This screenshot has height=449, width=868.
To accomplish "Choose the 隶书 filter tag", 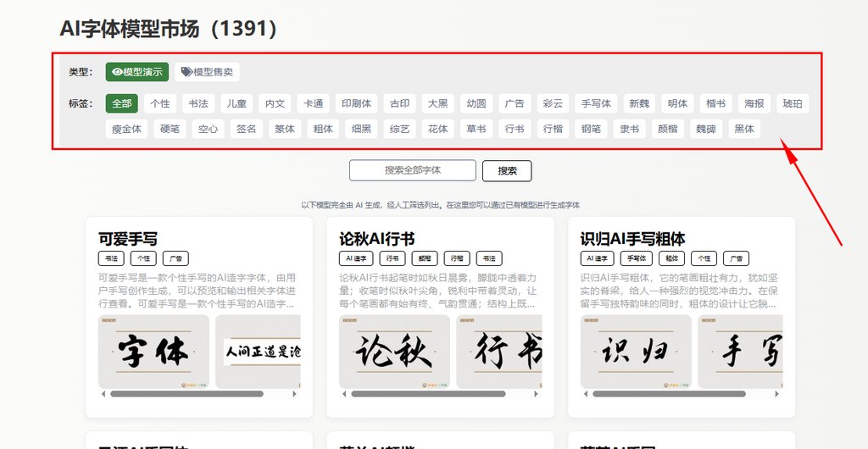I will click(630, 129).
